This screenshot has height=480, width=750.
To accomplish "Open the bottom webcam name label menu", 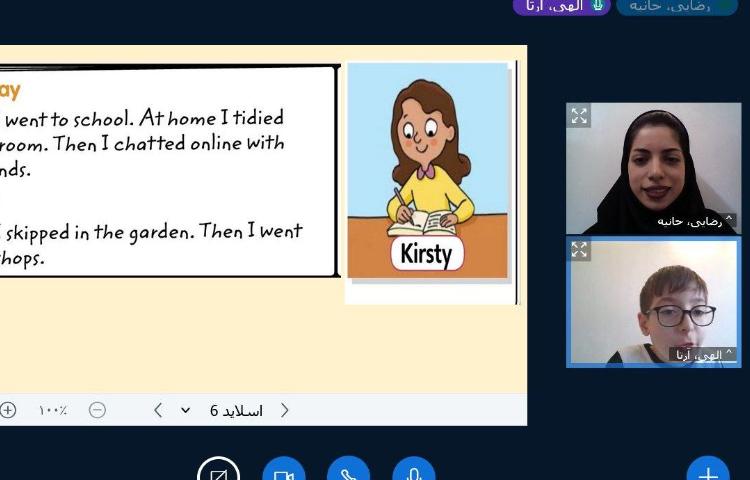I will [x=705, y=354].
